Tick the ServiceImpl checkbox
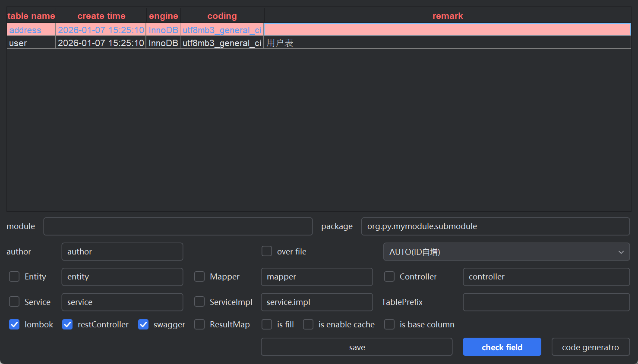This screenshot has height=364, width=638. tap(199, 301)
